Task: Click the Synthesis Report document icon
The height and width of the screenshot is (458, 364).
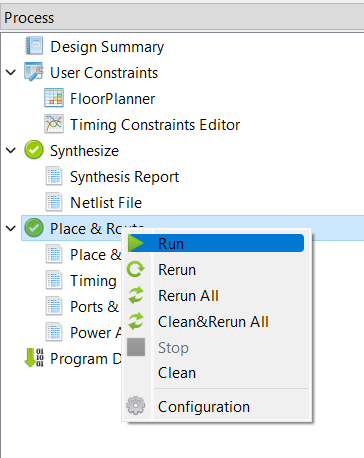Action: pos(54,176)
